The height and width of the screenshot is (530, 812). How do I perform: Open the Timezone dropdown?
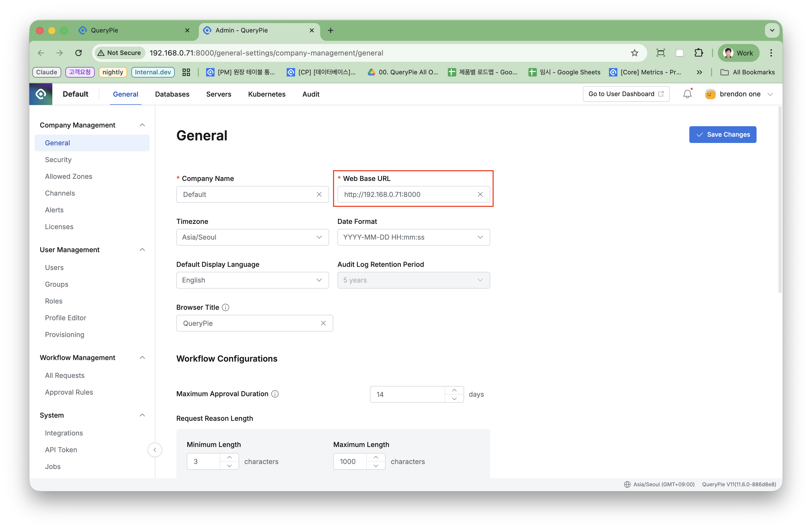[252, 237]
